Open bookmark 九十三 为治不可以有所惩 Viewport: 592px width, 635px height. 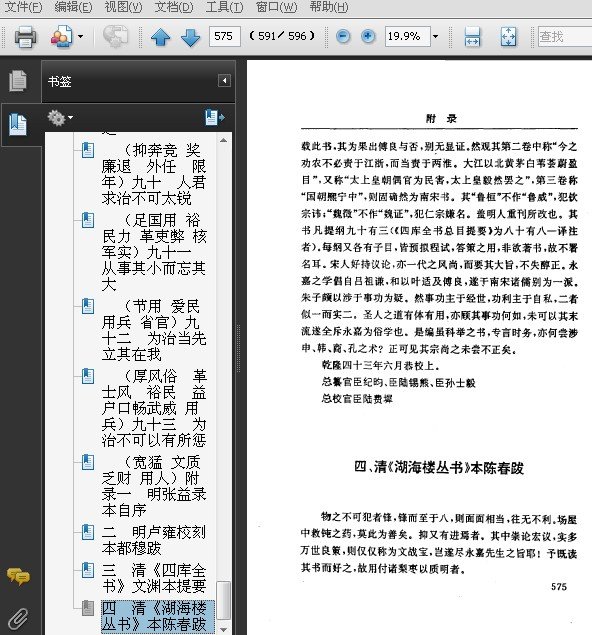[154, 408]
